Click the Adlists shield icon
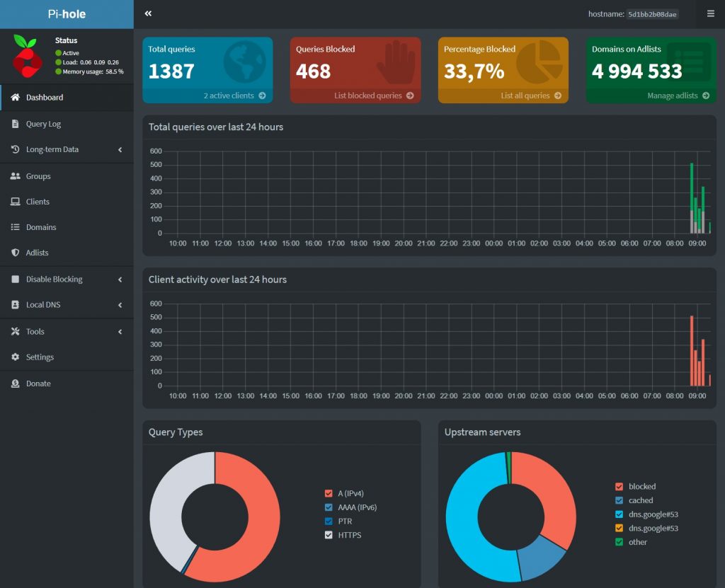This screenshot has width=725, height=588. [15, 253]
